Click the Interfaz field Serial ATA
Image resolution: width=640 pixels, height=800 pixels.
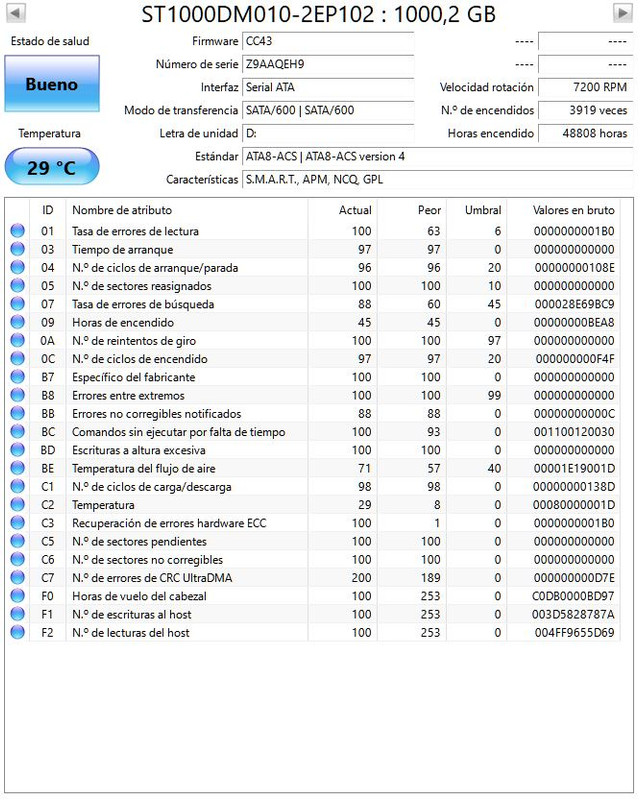(328, 87)
